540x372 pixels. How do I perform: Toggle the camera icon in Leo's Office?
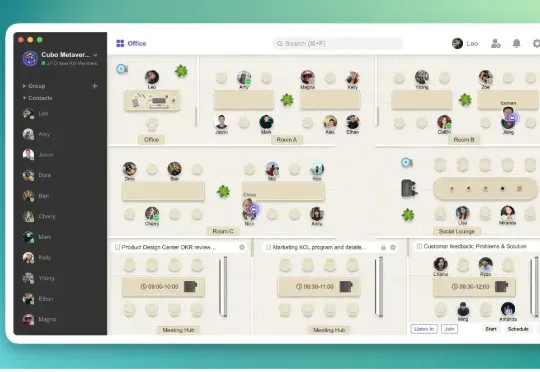tap(122, 69)
